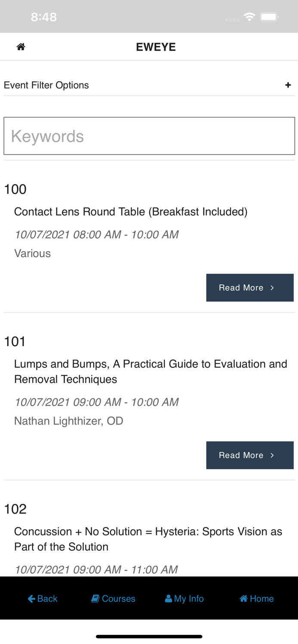Tap the home icon in top header

pos(21,47)
